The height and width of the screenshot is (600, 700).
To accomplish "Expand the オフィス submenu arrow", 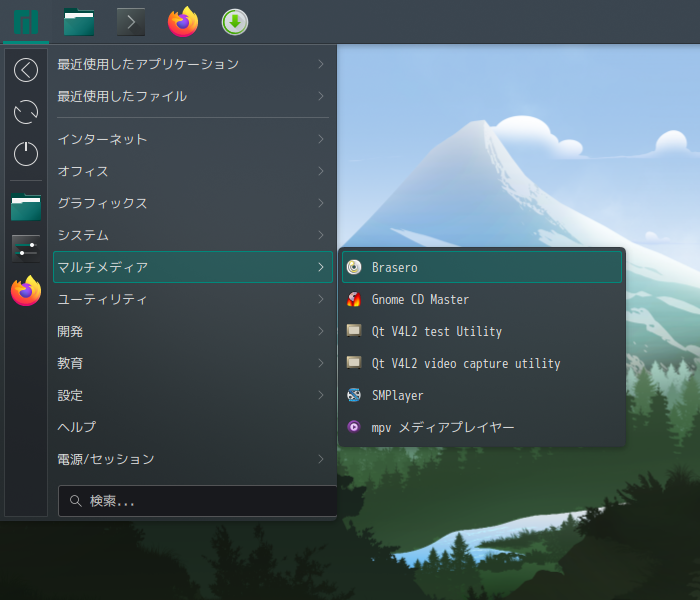I will [321, 171].
